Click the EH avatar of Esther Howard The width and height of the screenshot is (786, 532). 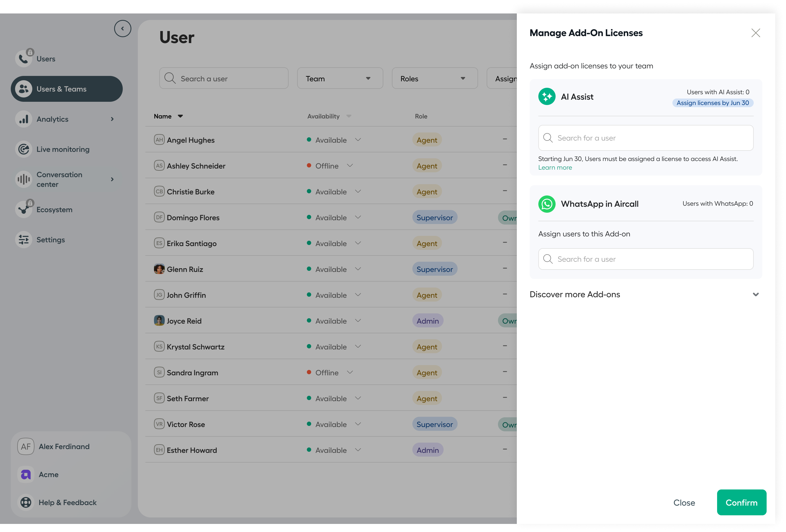(x=159, y=450)
